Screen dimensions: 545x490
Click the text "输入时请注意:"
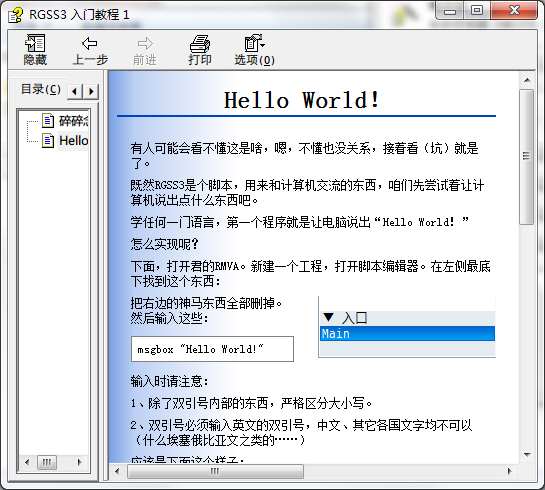(170, 382)
